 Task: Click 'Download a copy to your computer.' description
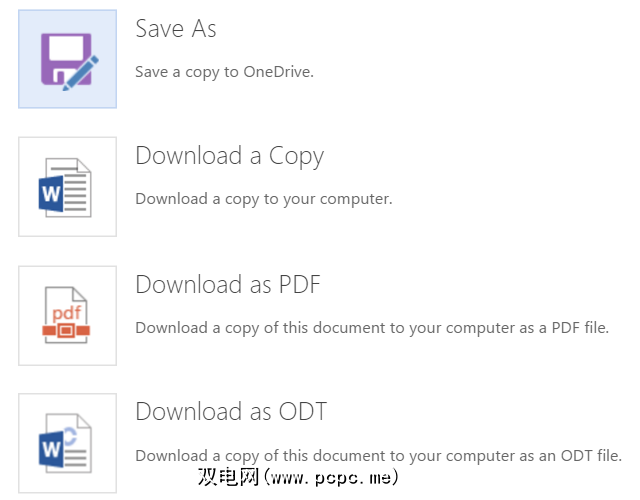tap(263, 198)
